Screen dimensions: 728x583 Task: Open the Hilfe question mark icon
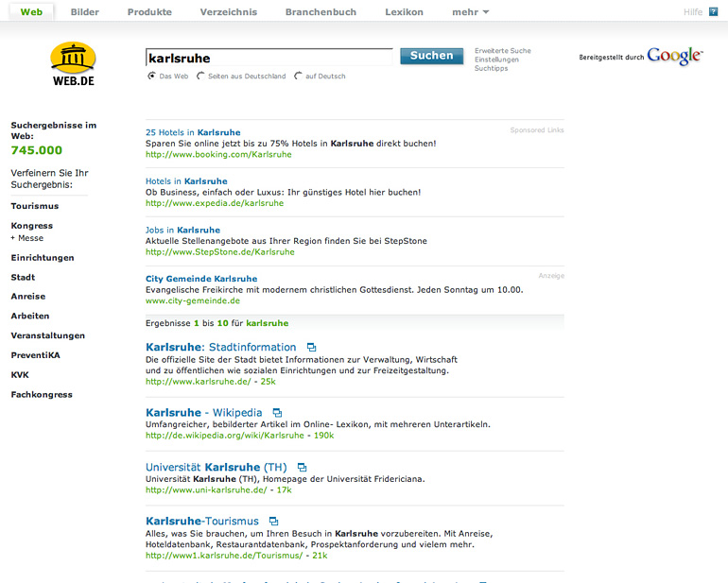(713, 11)
